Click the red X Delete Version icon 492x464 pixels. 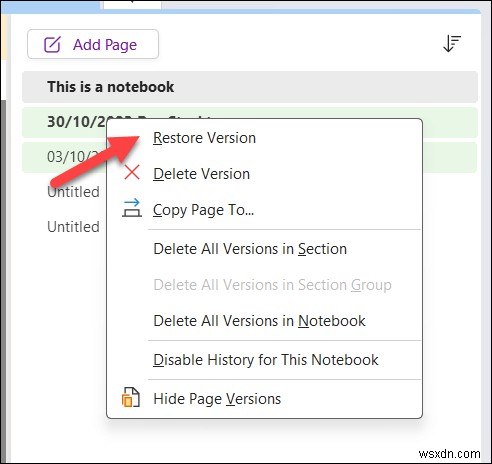[x=132, y=173]
